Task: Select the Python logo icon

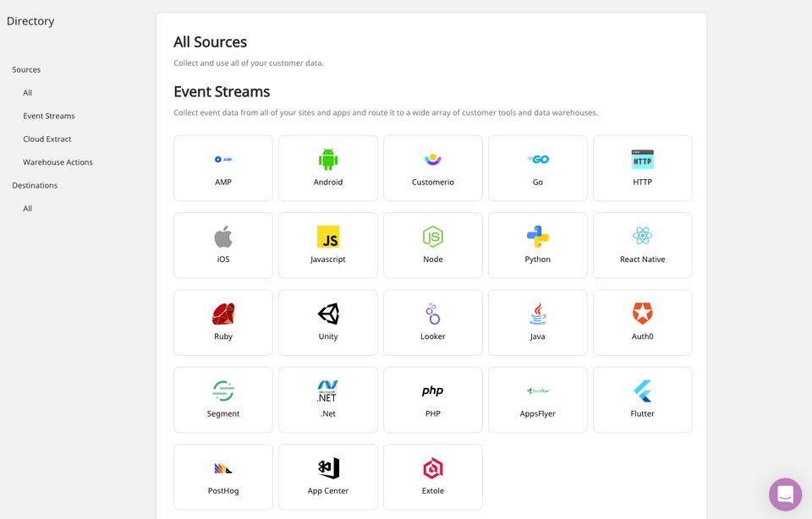Action: click(538, 237)
